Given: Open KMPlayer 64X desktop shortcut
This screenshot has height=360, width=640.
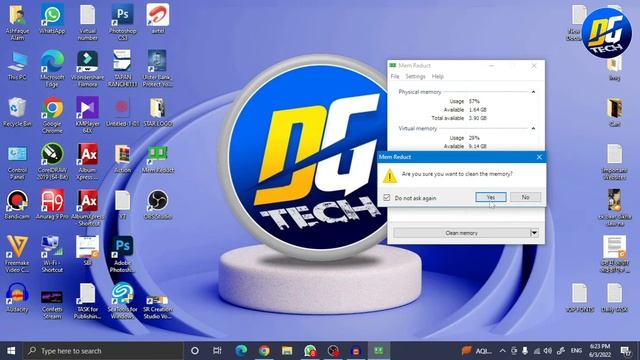Looking at the screenshot, I should click(87, 115).
